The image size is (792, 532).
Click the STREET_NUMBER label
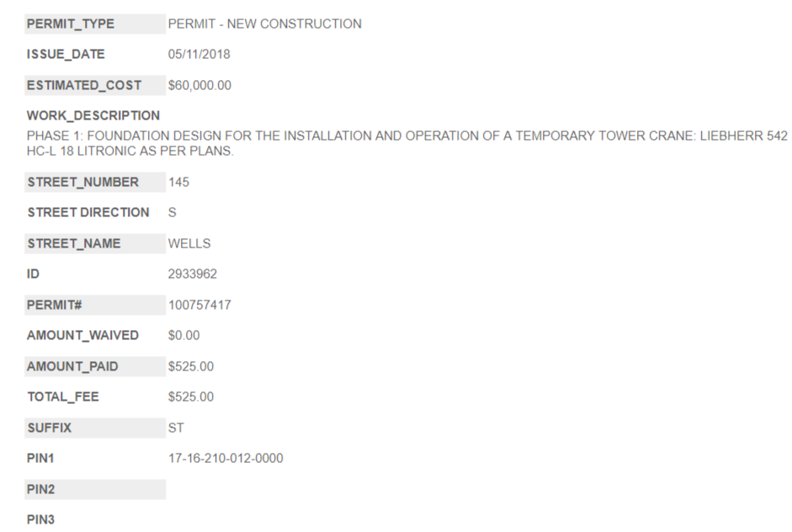(x=83, y=182)
